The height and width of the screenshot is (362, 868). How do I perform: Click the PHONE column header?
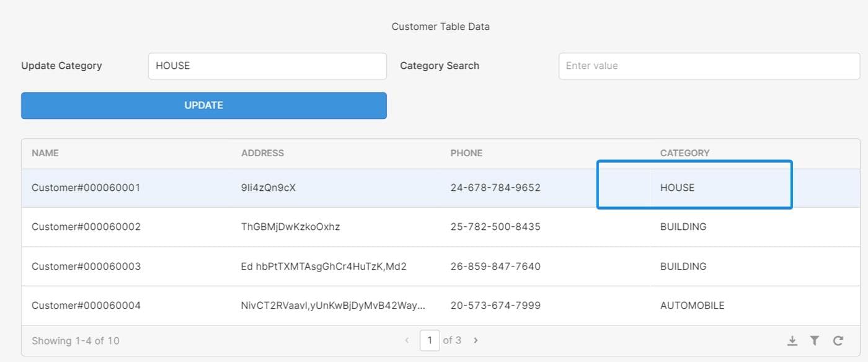click(466, 153)
